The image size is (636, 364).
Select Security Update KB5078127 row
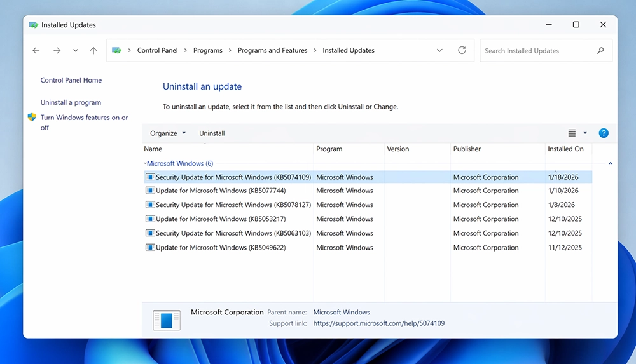click(x=368, y=205)
